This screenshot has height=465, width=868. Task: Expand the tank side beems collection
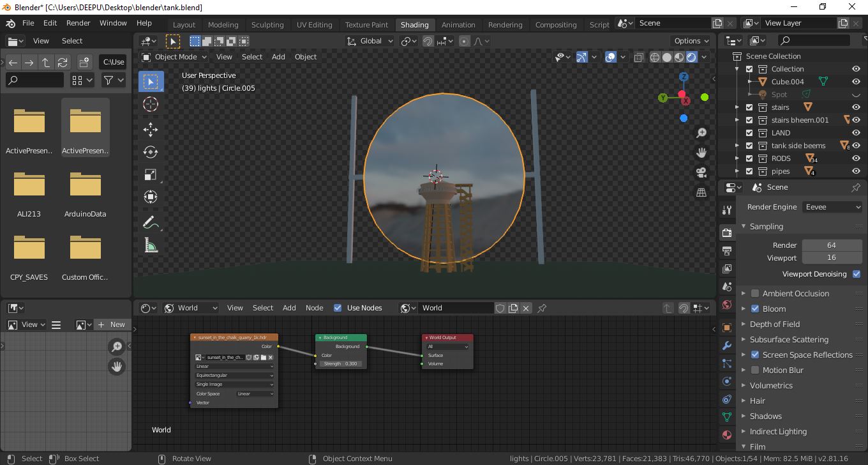[x=737, y=146]
